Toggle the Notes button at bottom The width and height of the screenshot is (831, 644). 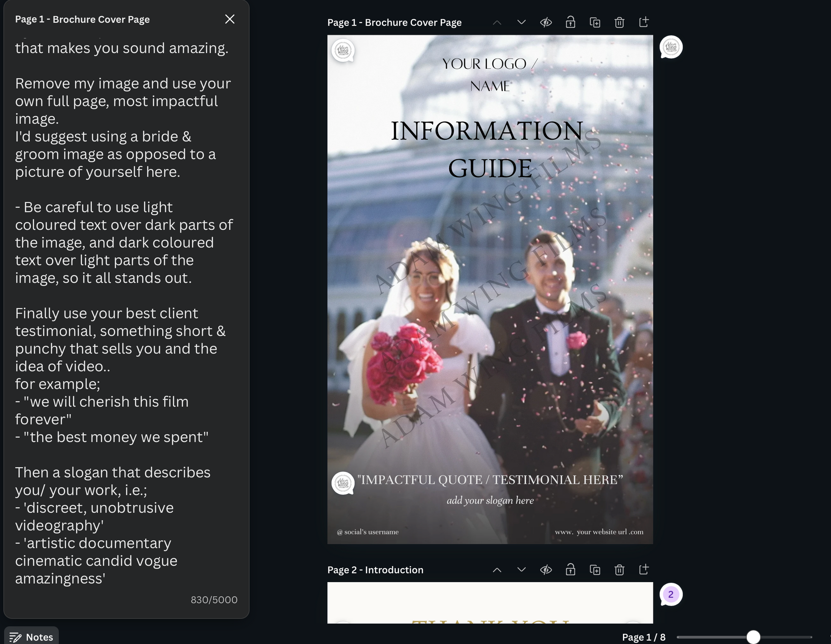click(32, 637)
